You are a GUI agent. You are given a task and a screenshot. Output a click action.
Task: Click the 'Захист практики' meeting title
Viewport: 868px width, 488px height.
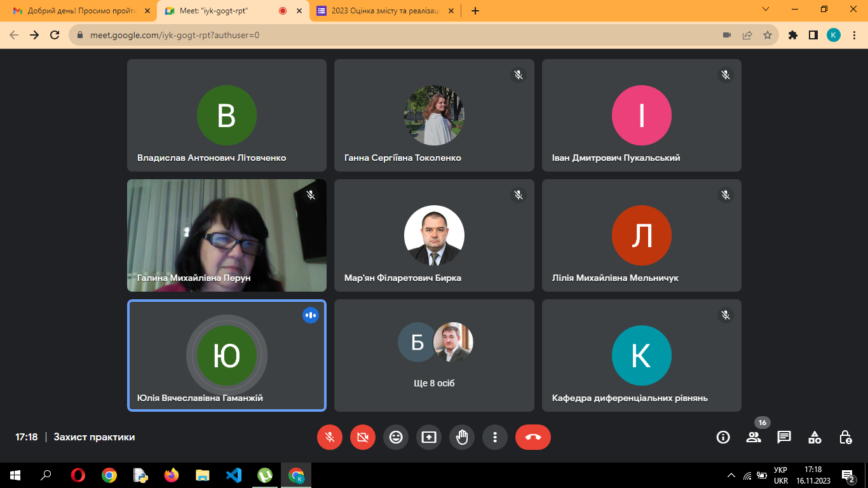coord(94,437)
